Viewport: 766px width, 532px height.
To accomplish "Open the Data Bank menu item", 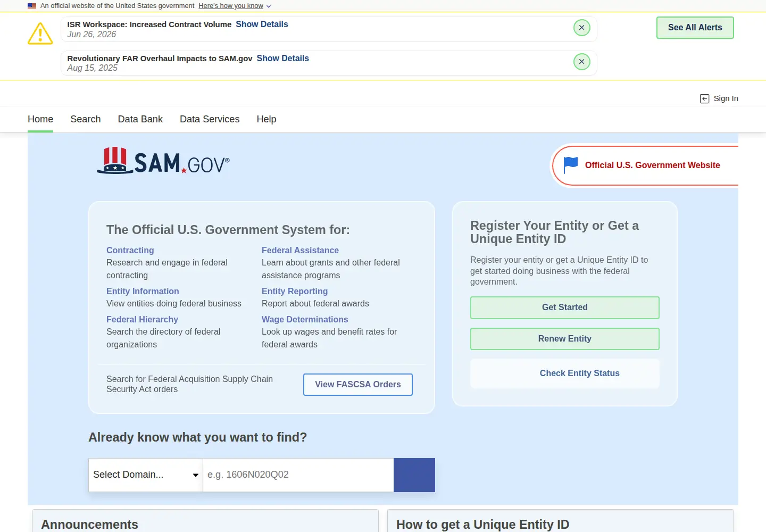I will click(140, 119).
